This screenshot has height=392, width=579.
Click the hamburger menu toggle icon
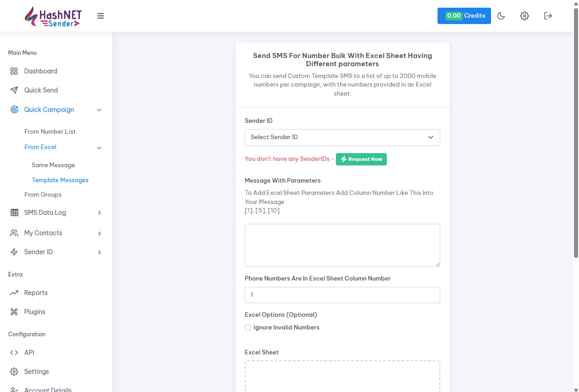101,16
